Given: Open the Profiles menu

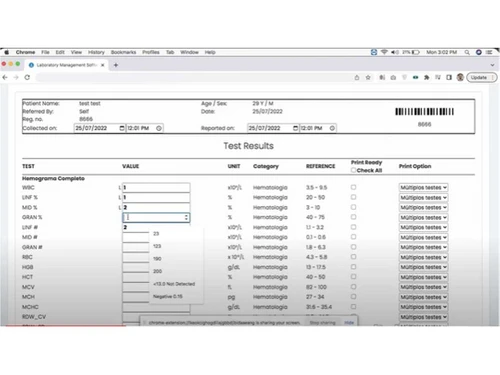Looking at the screenshot, I should pyautogui.click(x=151, y=52).
